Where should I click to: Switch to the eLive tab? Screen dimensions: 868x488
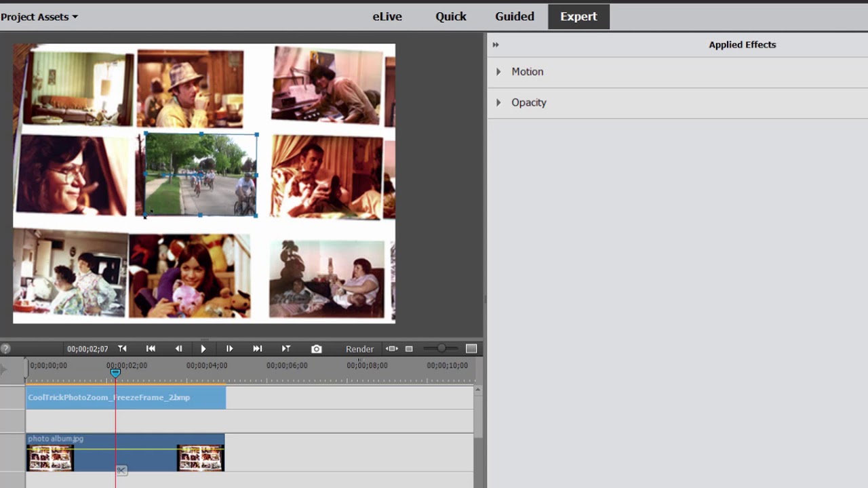click(x=387, y=17)
